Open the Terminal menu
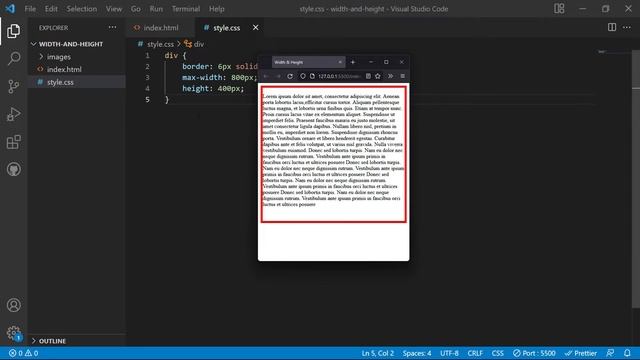 click(186, 9)
